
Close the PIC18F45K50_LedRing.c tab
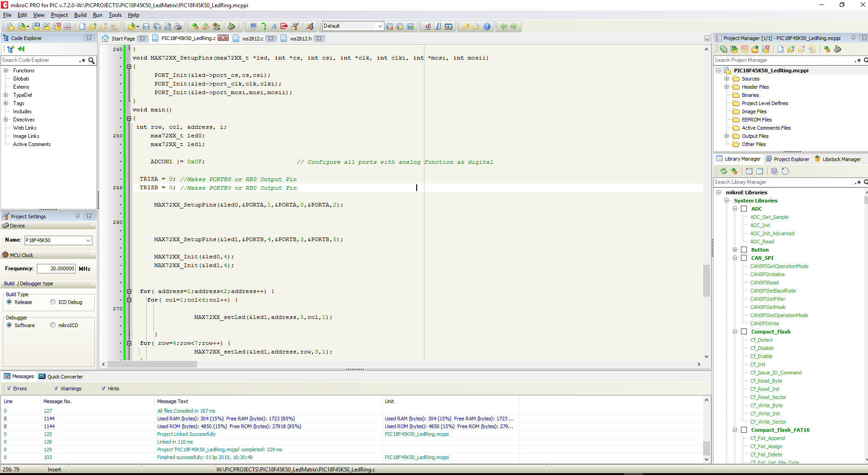point(223,38)
